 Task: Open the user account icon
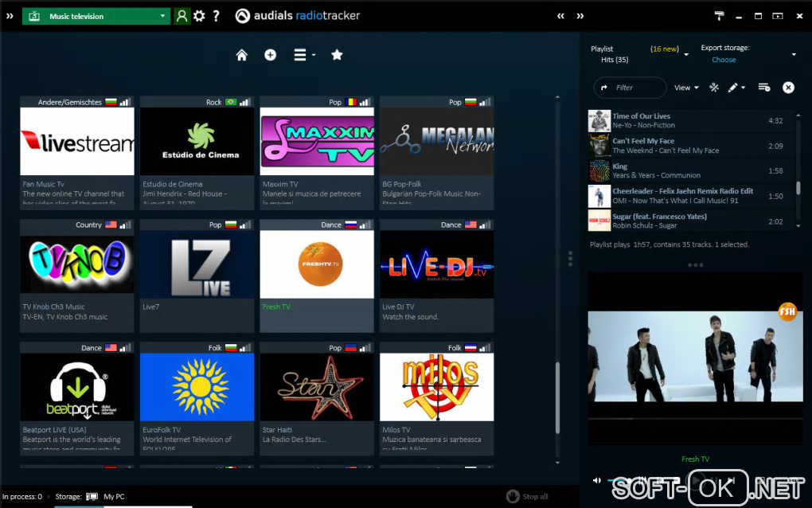click(182, 16)
